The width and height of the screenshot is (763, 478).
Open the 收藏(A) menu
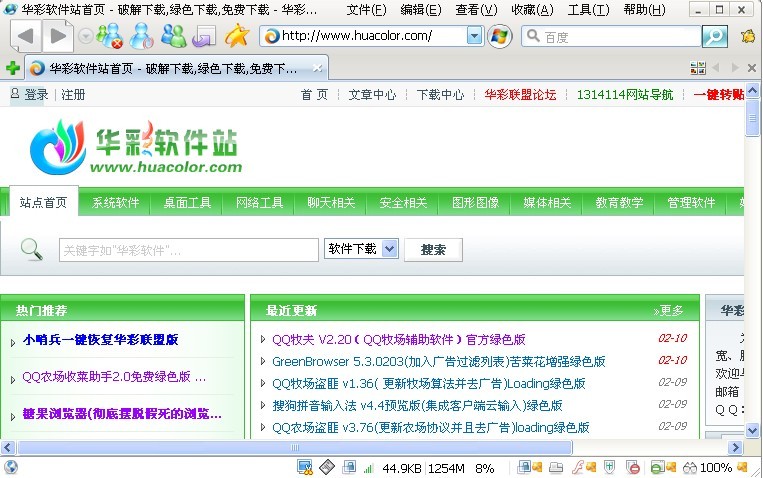532,10
